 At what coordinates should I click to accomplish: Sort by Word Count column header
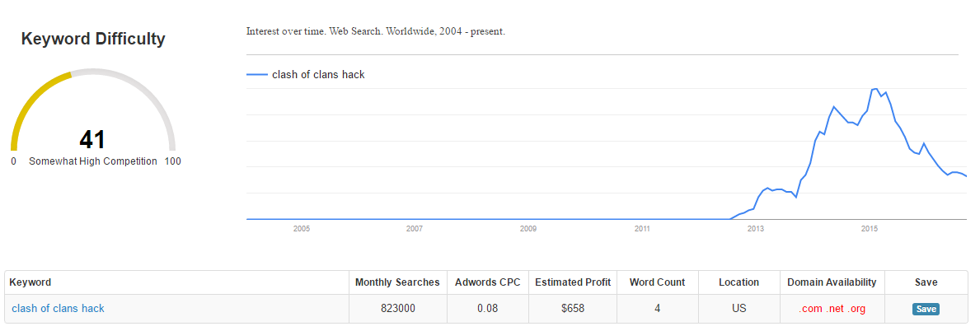click(x=657, y=282)
